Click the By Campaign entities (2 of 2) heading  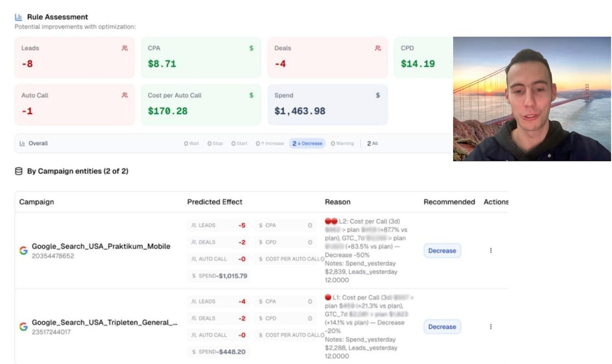(x=78, y=171)
